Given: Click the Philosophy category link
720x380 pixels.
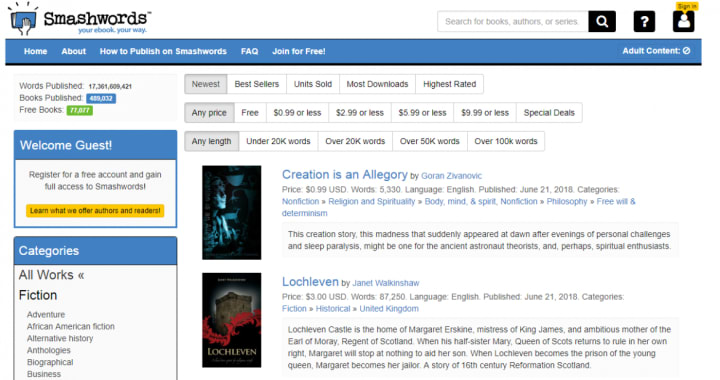Looking at the screenshot, I should point(567,201).
